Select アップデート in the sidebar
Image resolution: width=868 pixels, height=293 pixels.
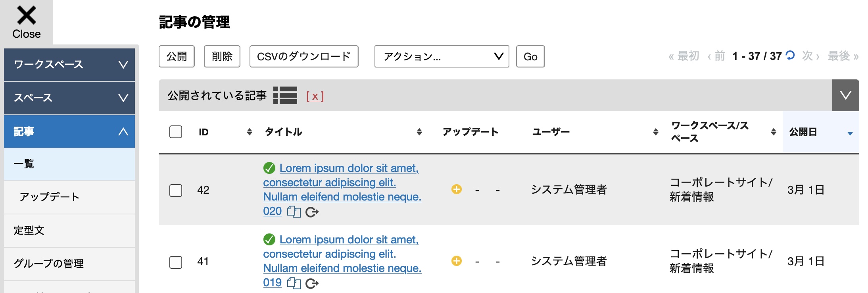pos(69,197)
